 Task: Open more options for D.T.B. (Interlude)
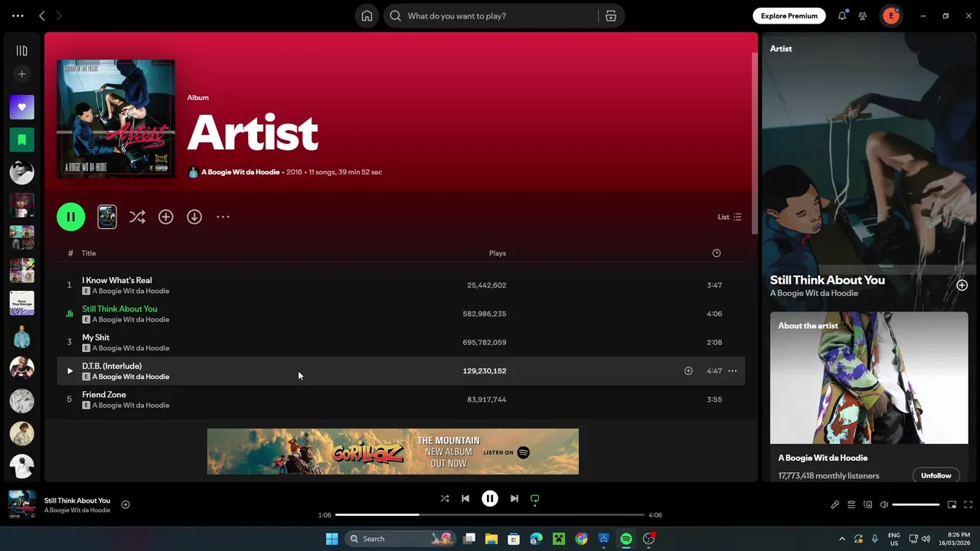(732, 371)
